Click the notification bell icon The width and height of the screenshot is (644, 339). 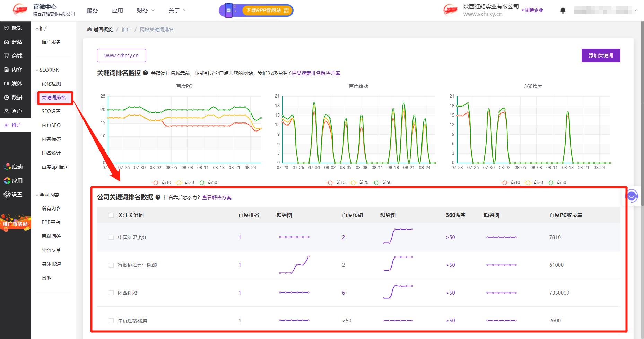tap(563, 10)
